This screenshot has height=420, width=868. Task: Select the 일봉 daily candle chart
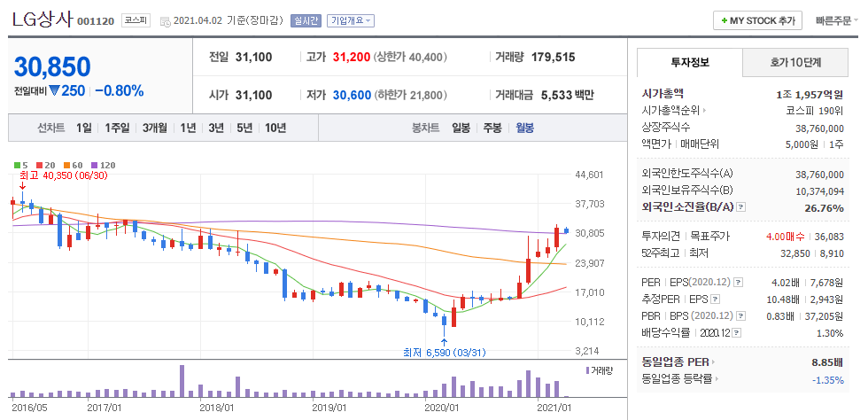(x=461, y=128)
